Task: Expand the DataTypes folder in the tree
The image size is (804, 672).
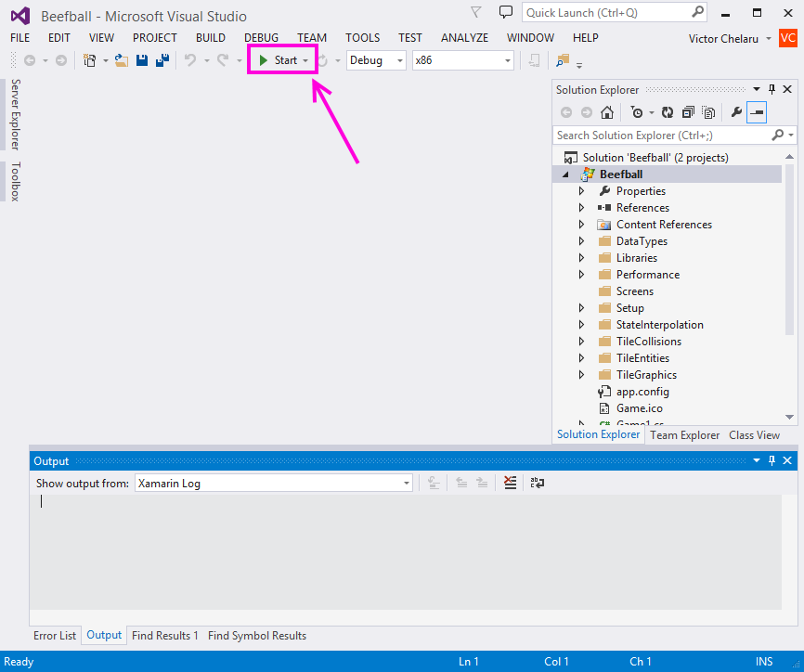Action: click(582, 241)
